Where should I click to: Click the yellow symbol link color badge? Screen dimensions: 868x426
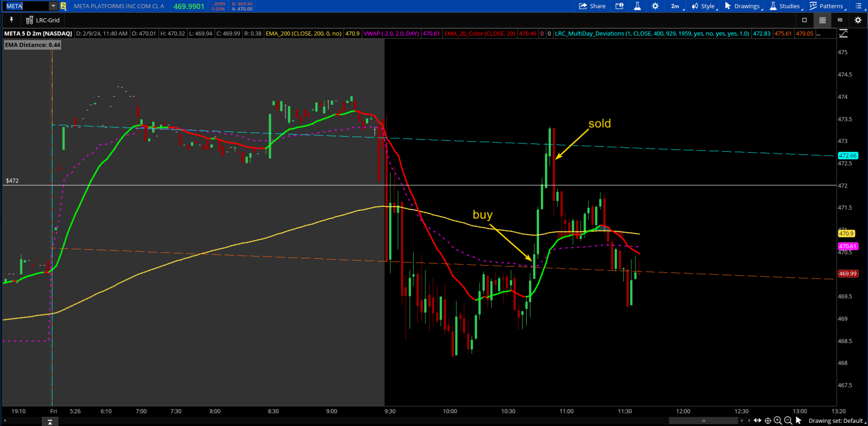63,6
